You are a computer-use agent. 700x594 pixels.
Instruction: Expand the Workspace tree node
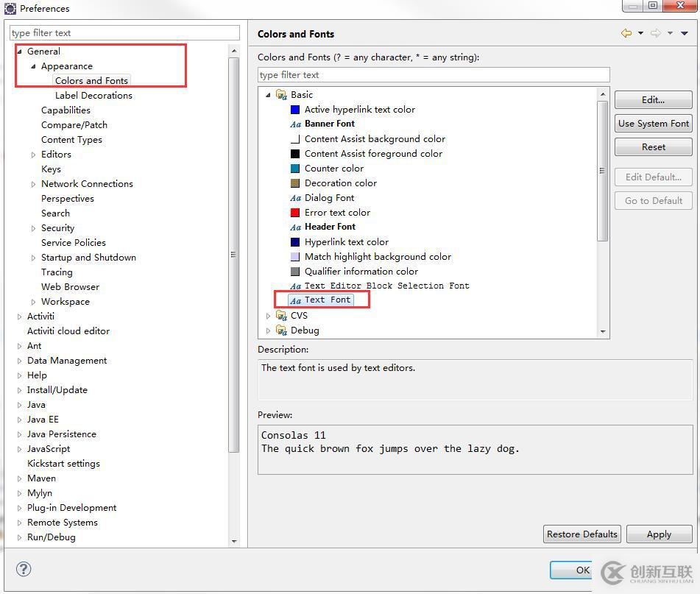tap(33, 302)
